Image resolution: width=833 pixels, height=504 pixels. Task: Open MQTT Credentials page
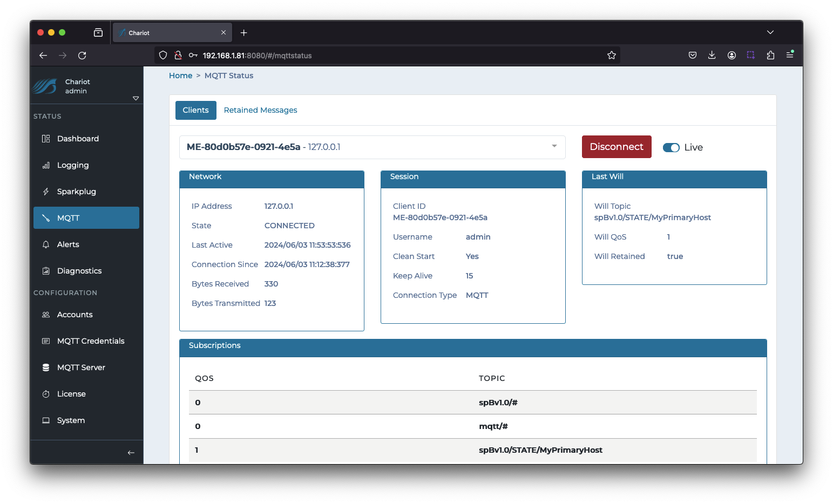tap(86, 341)
